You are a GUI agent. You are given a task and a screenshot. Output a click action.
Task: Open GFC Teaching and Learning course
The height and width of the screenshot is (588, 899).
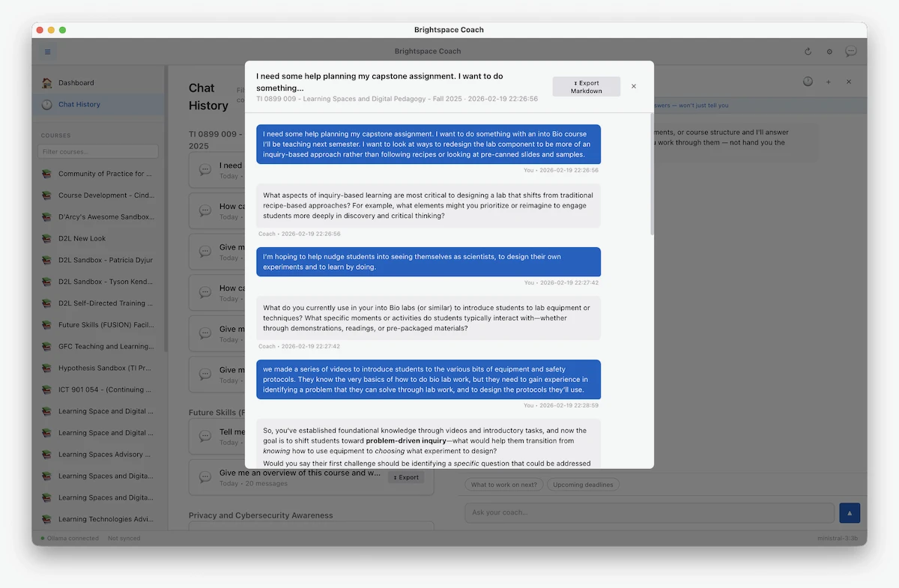tap(105, 347)
